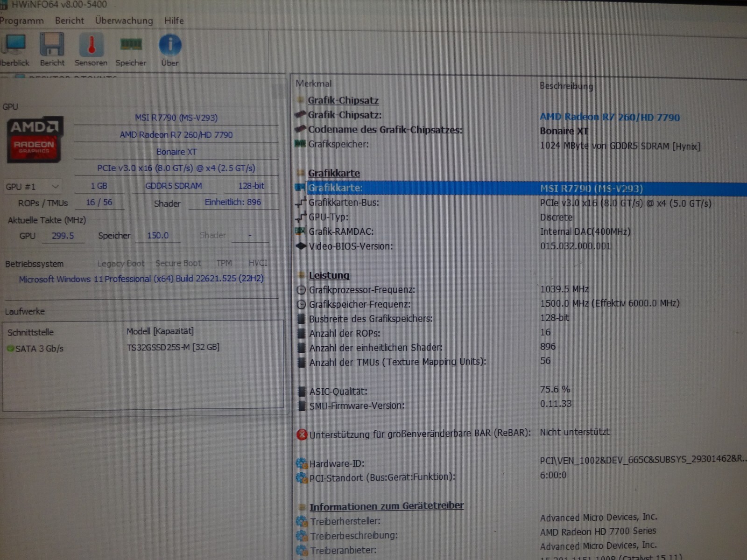Click chip icon beside Busbreite des Grafikspeichers
747x560 pixels.
(302, 319)
